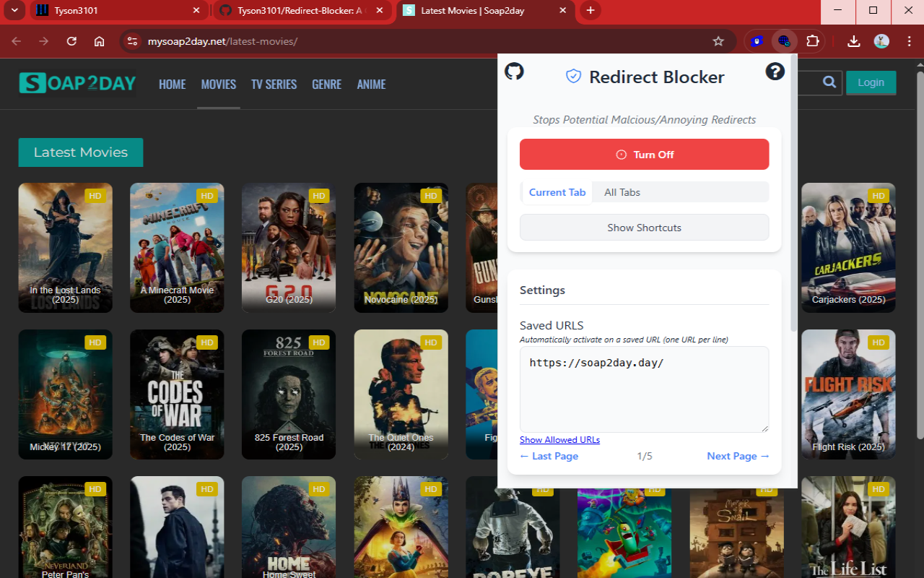Viewport: 924px width, 578px height.
Task: Open the GENRE menu item
Action: [x=327, y=84]
